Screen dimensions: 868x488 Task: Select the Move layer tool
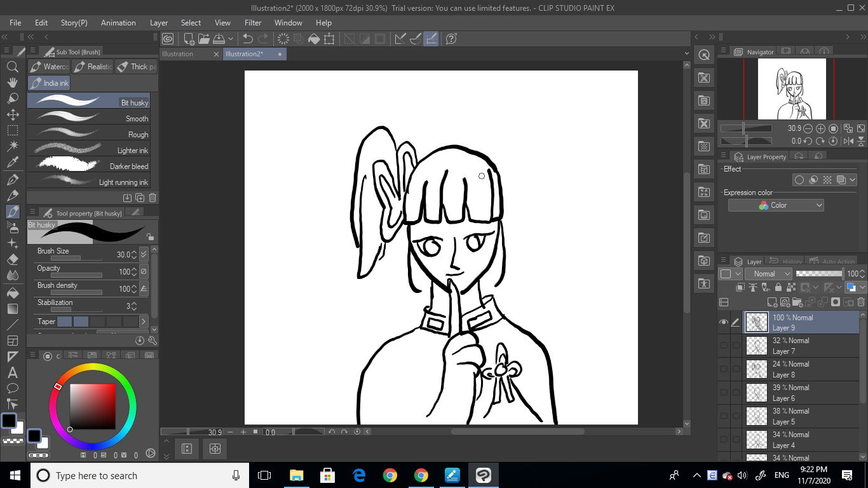pyautogui.click(x=12, y=114)
